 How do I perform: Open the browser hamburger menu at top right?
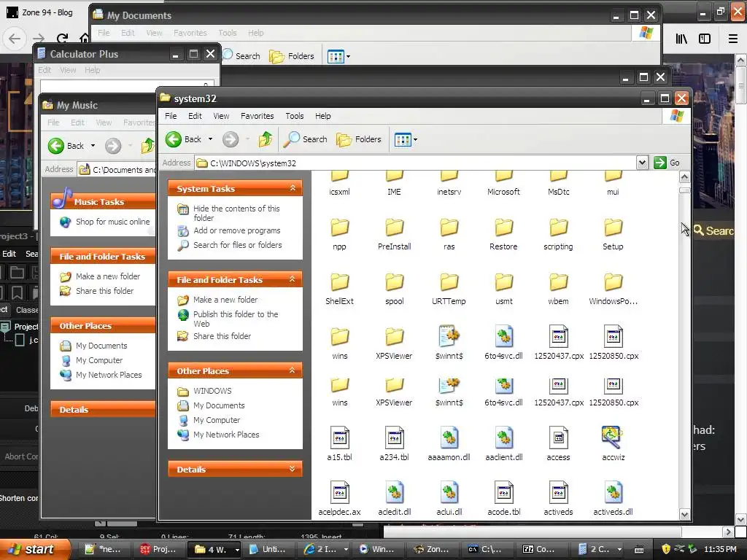(x=733, y=39)
